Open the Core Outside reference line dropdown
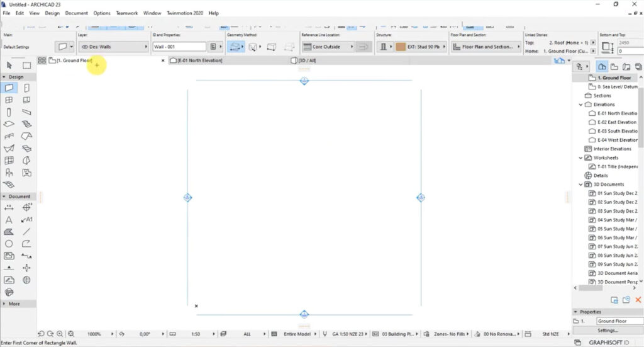This screenshot has height=347, width=644. (x=326, y=47)
